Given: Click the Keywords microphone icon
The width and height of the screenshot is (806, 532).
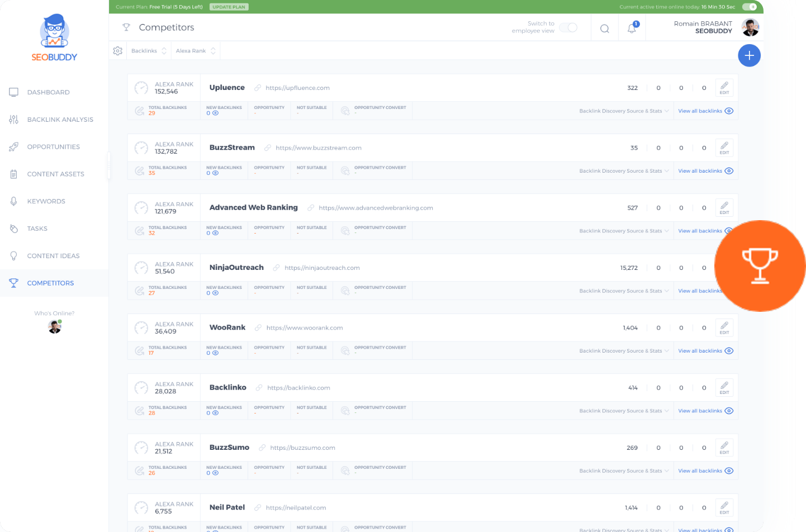Looking at the screenshot, I should click(14, 201).
